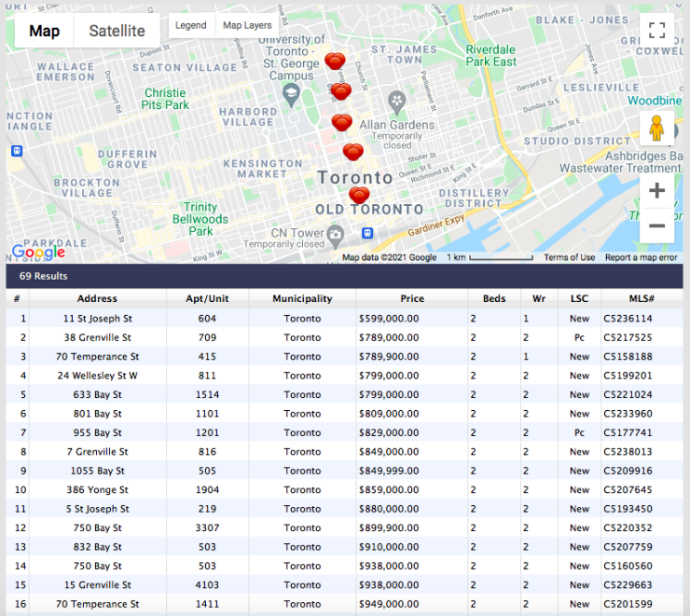The image size is (690, 616).
Task: Select listing 801 Bay St
Action: point(345,413)
